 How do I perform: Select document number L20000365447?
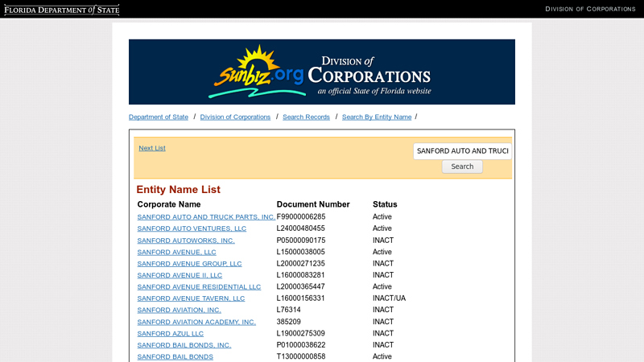300,286
